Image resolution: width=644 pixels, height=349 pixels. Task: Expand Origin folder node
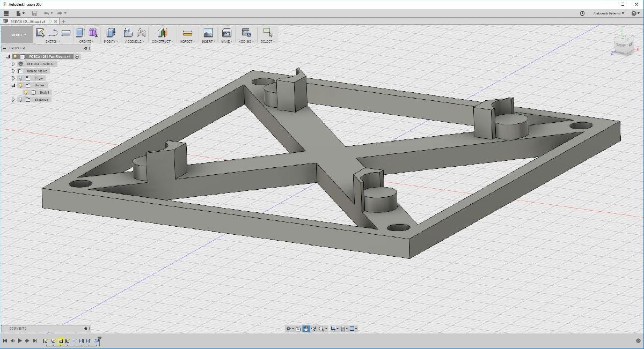[x=13, y=78]
